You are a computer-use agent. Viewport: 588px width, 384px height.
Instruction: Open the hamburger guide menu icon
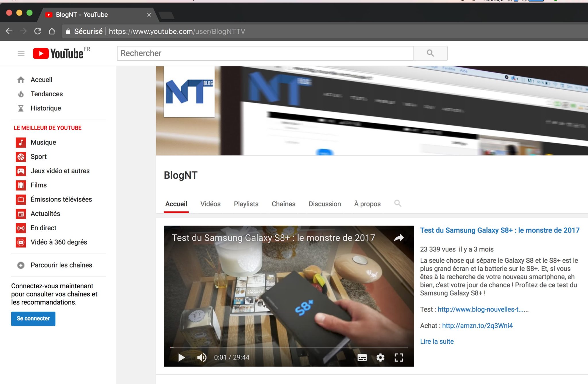(x=21, y=53)
